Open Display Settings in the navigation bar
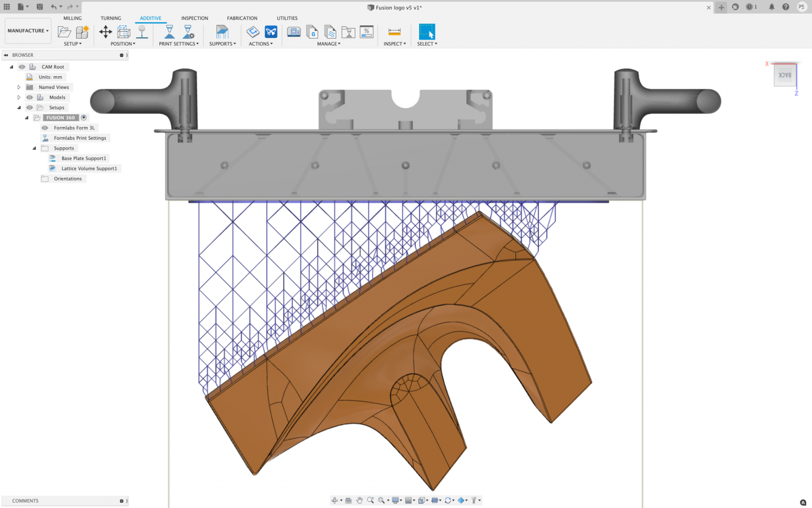The width and height of the screenshot is (812, 508). tap(395, 500)
